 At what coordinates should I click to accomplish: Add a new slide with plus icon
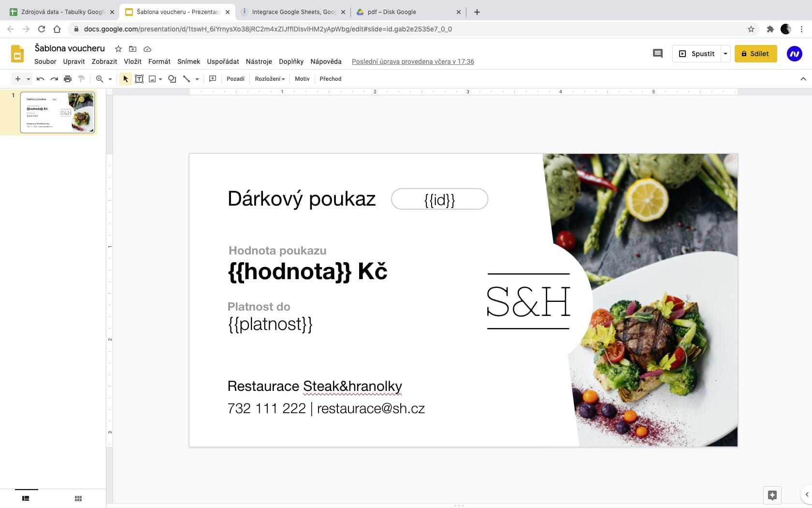(x=17, y=79)
